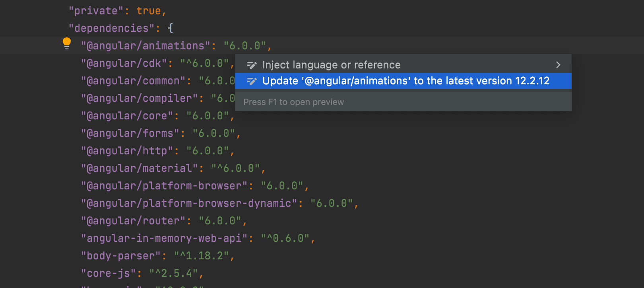The width and height of the screenshot is (644, 288).
Task: Click pencil icon beside Inject language option
Action: (252, 65)
